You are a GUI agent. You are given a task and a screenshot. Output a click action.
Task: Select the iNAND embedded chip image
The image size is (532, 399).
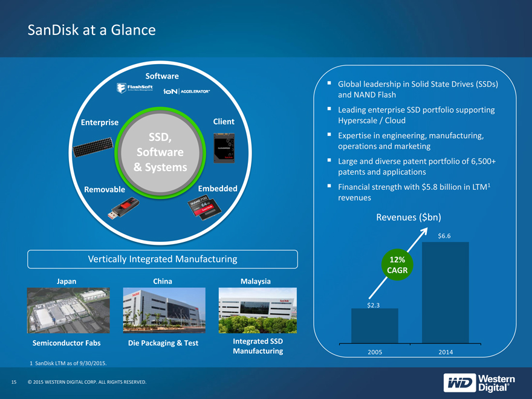pos(204,207)
